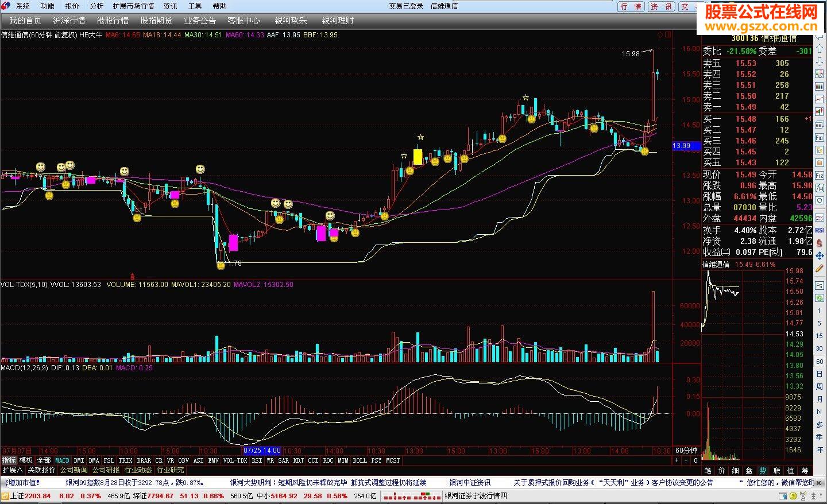The width and height of the screenshot is (827, 504).
Task: Select the 15 minute period in sidebar
Action: point(820,336)
